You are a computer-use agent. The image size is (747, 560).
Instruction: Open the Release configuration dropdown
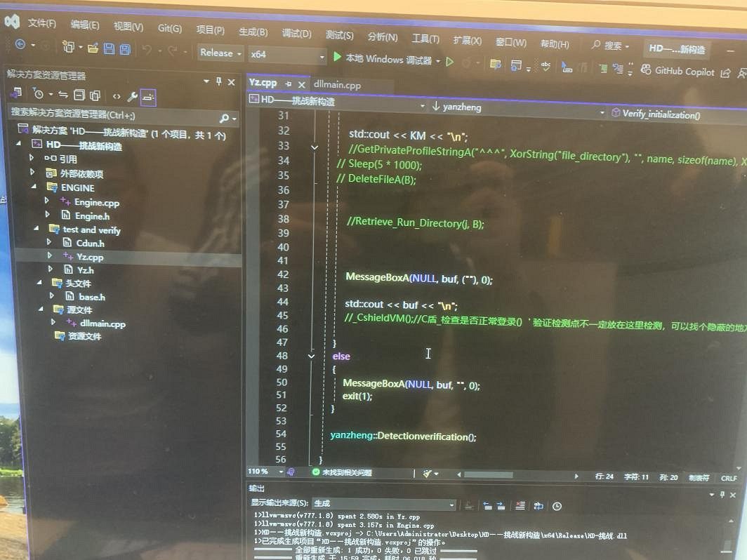220,53
